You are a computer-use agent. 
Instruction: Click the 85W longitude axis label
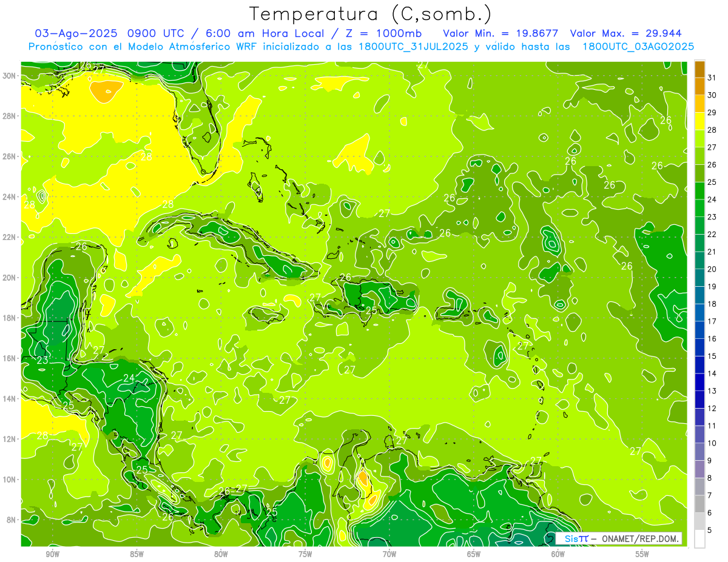[x=136, y=555]
